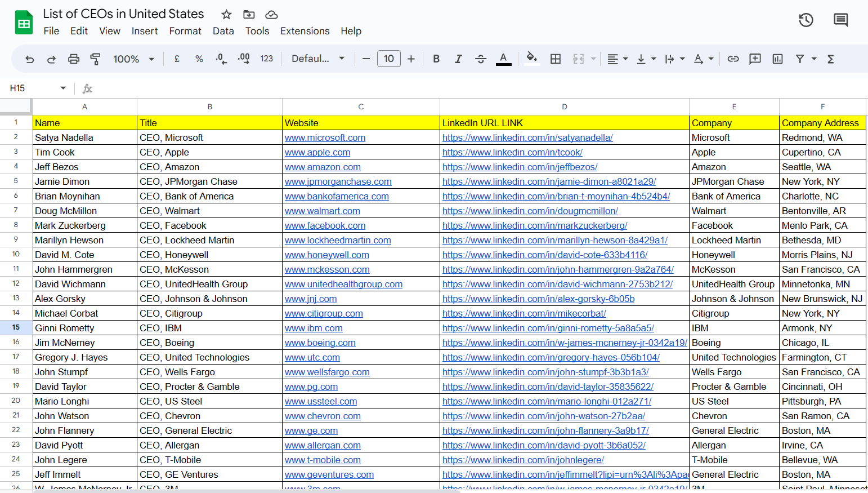Screen dimensions: 868x493
Task: Open the Extensions menu
Action: pos(305,31)
